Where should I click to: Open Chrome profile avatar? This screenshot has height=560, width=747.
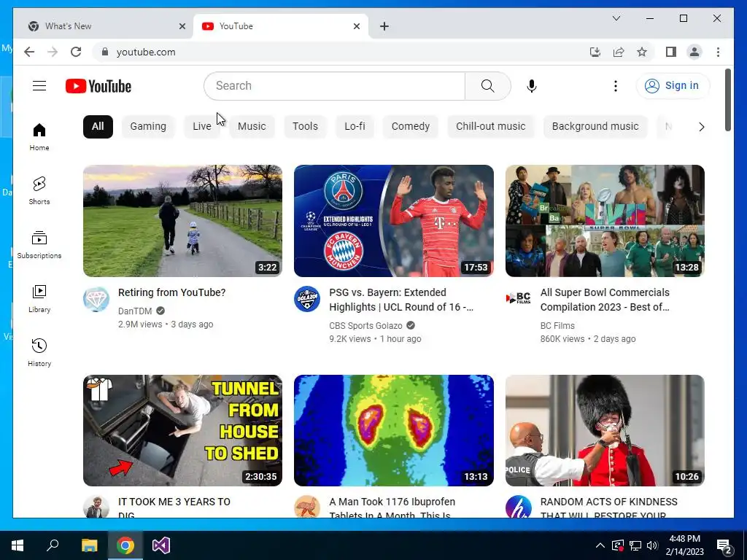(694, 52)
